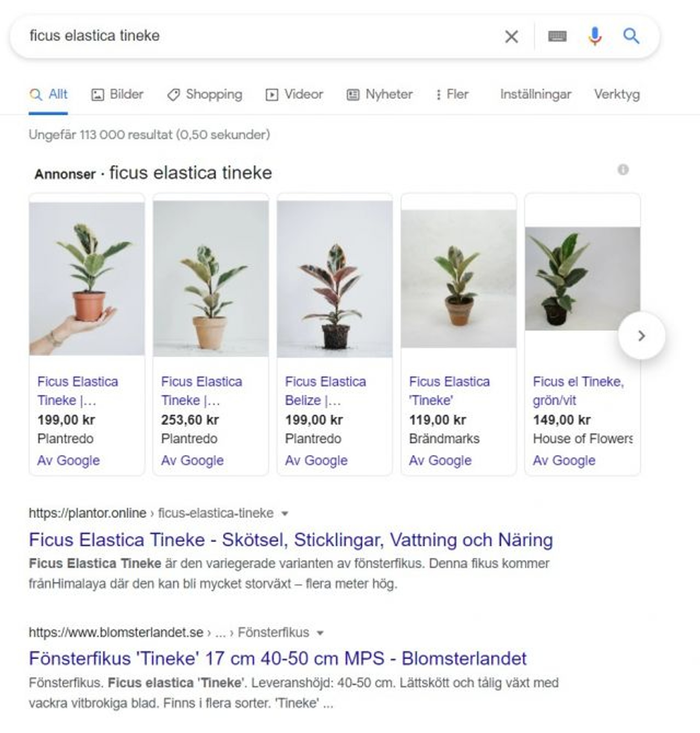Expand the Fler menu

(x=452, y=94)
